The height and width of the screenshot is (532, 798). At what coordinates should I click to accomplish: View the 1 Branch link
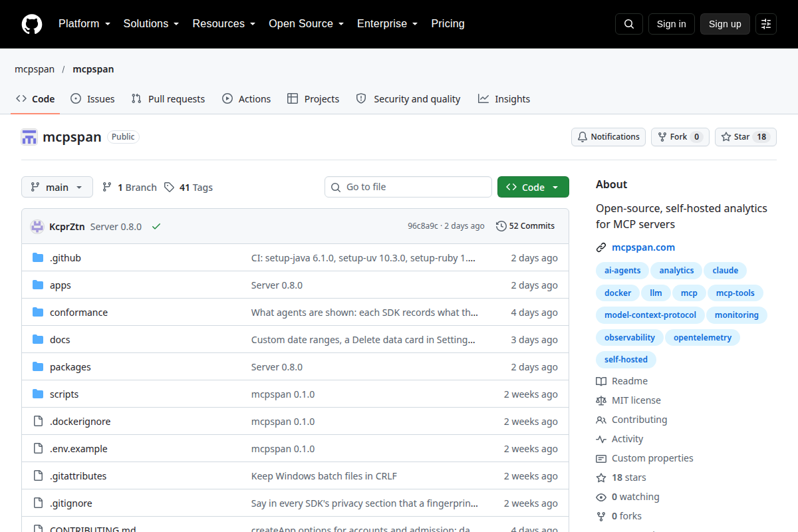130,188
